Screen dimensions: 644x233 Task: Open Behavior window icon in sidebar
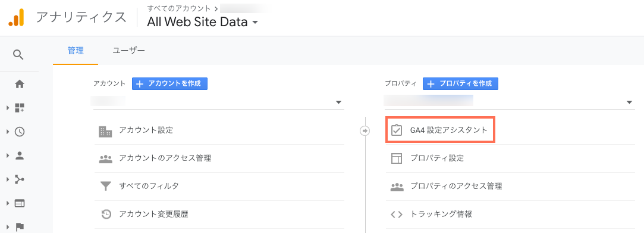tap(19, 203)
